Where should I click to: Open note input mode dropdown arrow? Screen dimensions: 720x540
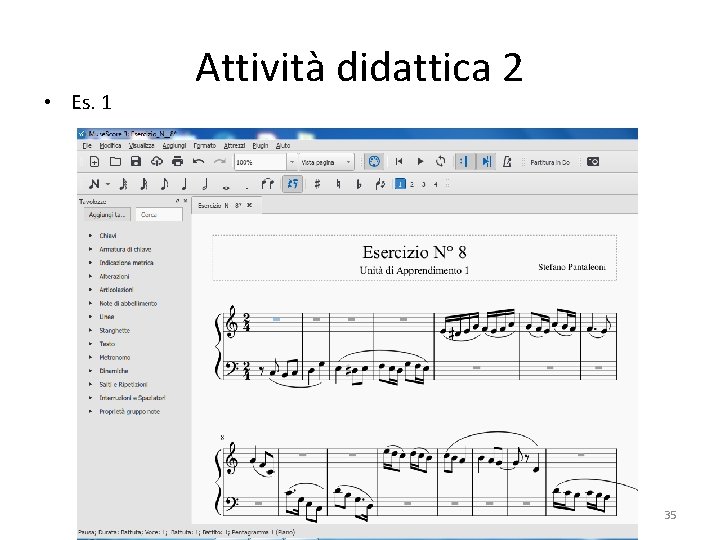107,185
